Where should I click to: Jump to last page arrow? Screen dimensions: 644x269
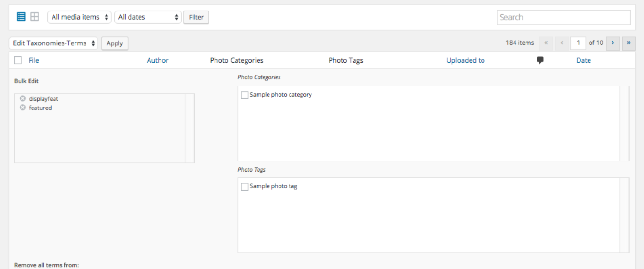point(629,43)
